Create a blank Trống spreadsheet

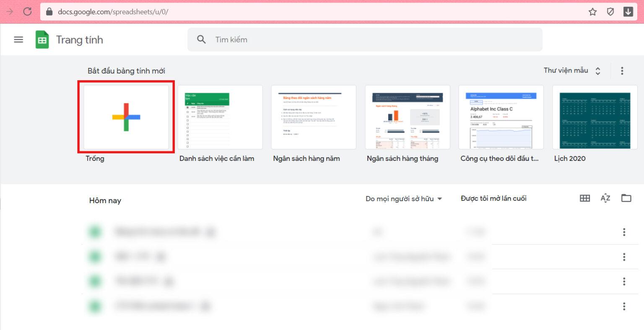[126, 117]
